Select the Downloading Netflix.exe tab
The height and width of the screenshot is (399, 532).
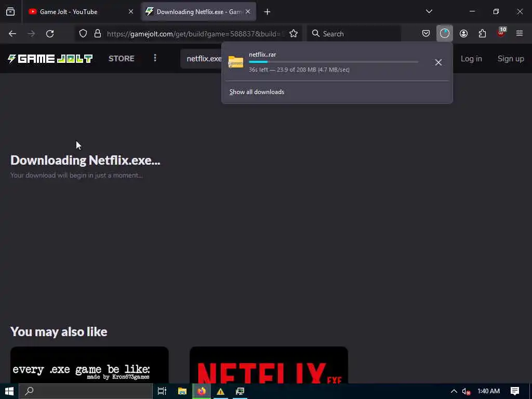(198, 12)
